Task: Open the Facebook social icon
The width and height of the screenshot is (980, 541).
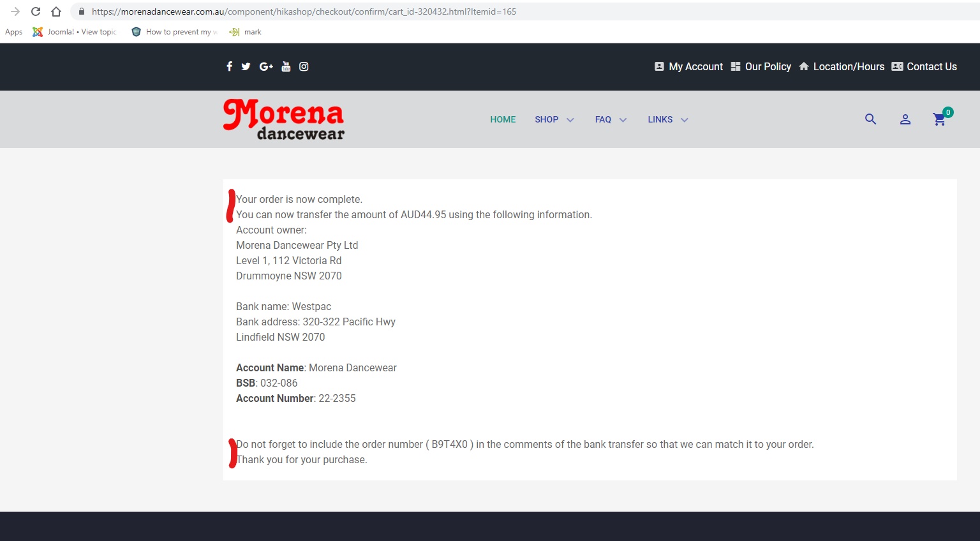Action: (229, 66)
